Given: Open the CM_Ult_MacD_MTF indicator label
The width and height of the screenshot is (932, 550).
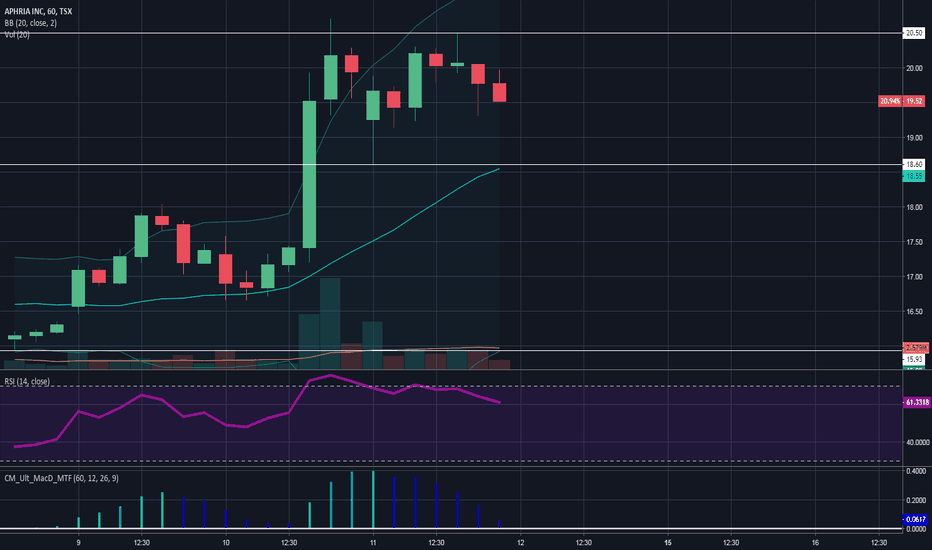Looking at the screenshot, I should (x=61, y=478).
